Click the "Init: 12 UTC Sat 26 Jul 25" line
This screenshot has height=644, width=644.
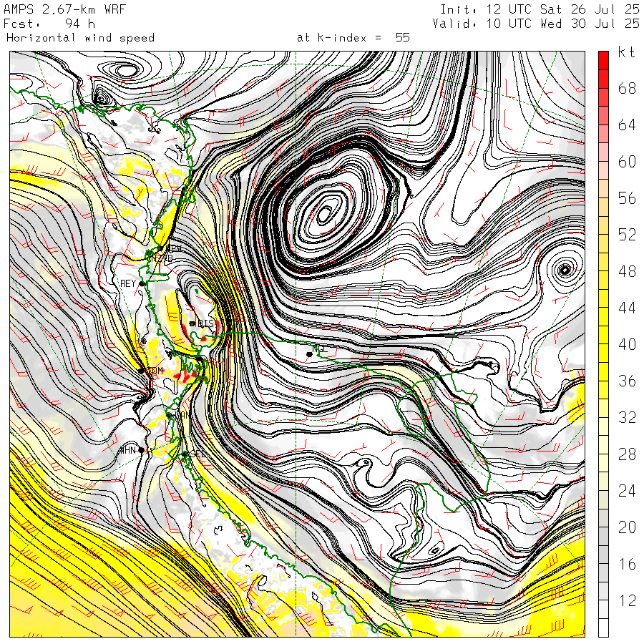click(x=540, y=9)
